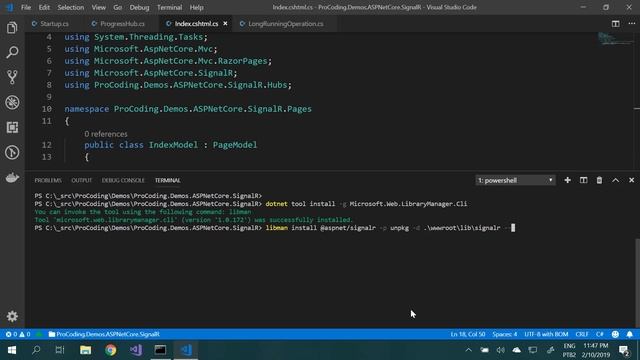The image size is (640, 360).
Task: Click the line and column status indicator
Action: coord(468,334)
